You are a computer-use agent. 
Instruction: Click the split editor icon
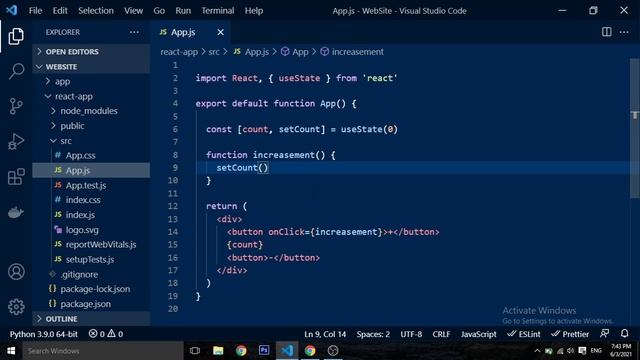(607, 32)
